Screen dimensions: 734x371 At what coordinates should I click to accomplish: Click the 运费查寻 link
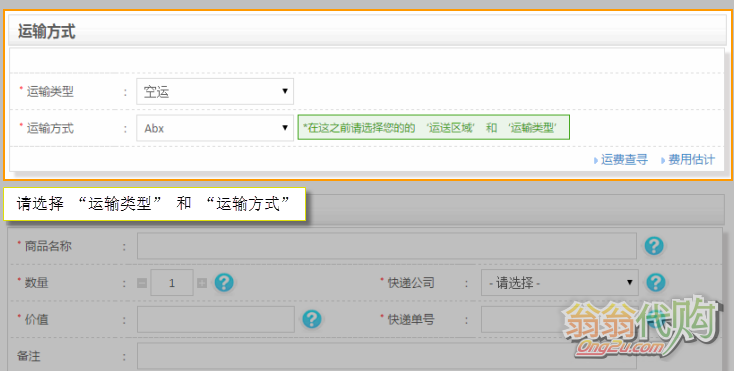(x=624, y=160)
